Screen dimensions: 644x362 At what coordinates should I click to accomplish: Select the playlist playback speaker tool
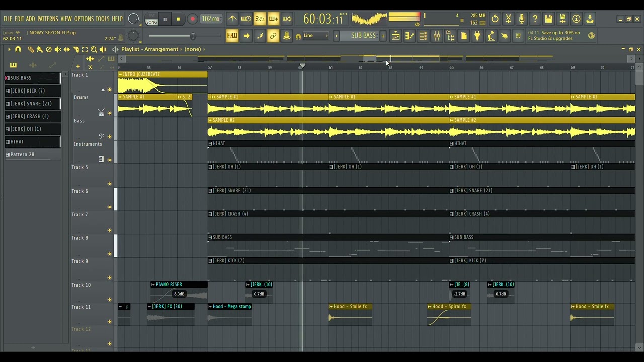(x=103, y=49)
